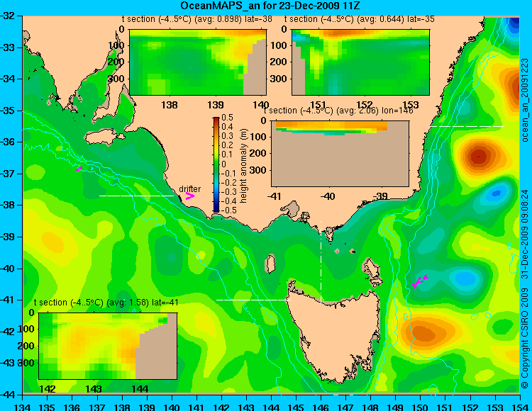Viewport: 532px width, 411px height.
Task: Click the 't section (-4..5°C) (avg: 0.898) lat=-38' heading
Action: [197, 19]
